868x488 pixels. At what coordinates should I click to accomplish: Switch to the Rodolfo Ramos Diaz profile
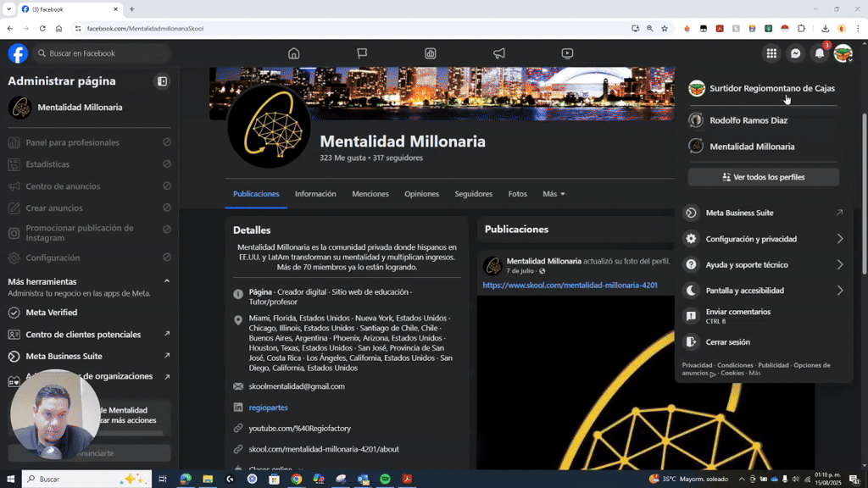[764, 120]
